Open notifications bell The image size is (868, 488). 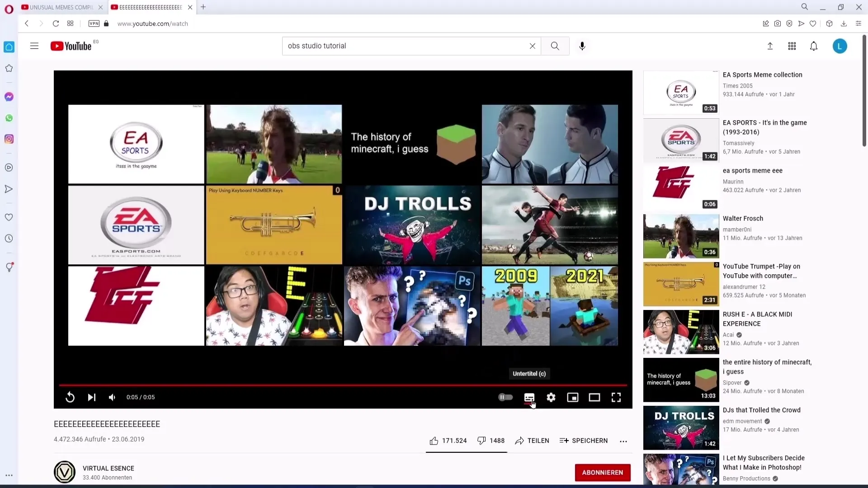pos(813,46)
